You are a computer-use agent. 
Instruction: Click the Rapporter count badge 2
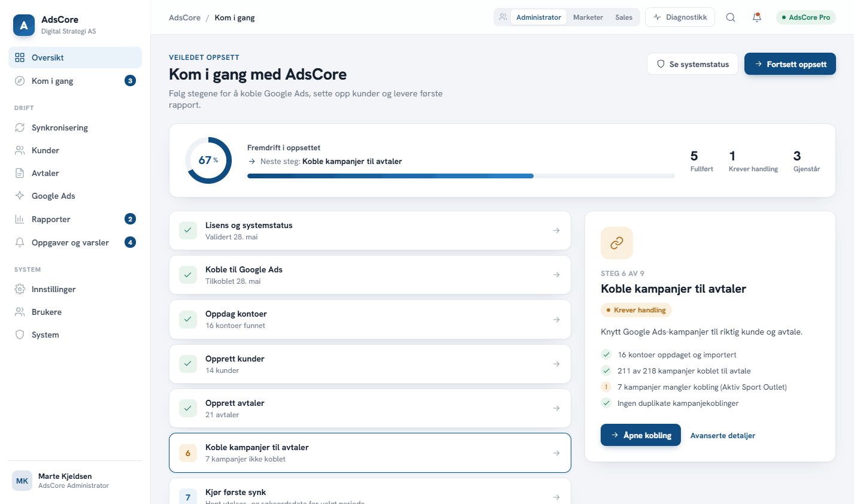click(130, 219)
